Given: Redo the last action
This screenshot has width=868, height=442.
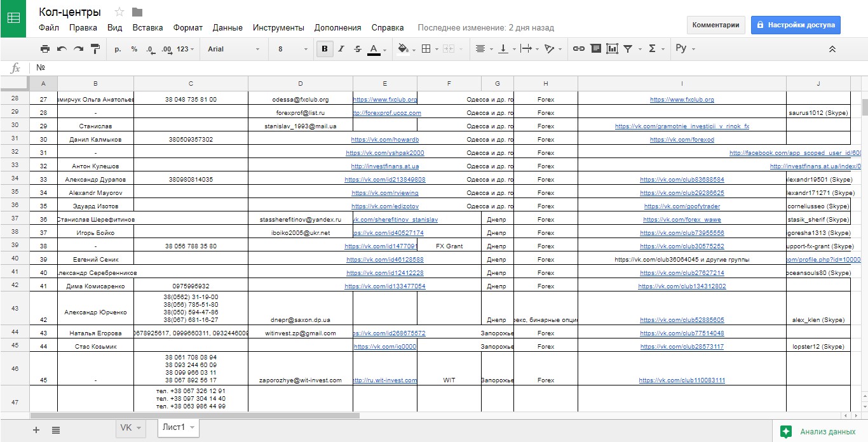Looking at the screenshot, I should click(78, 49).
